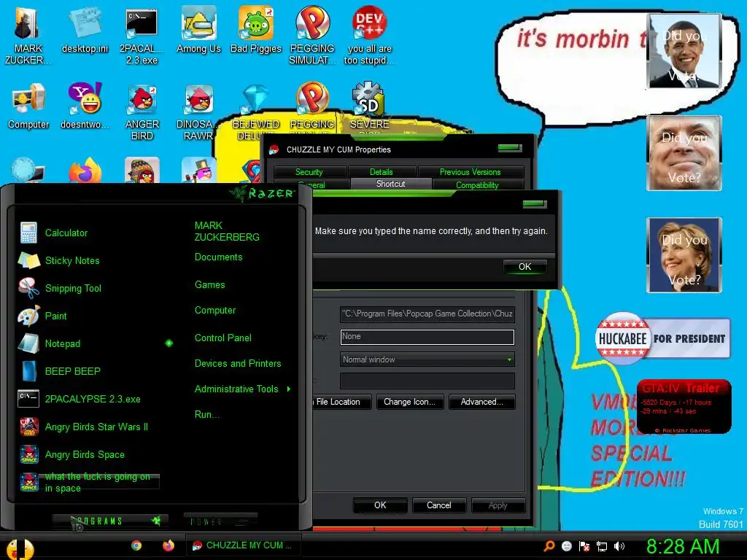Click the Obama 'Did you Vote?' gadget

(x=684, y=51)
